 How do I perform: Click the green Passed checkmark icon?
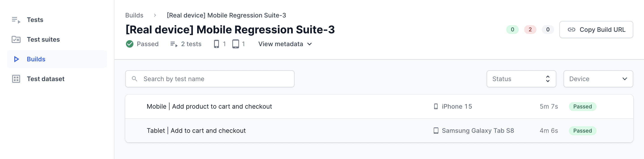(129, 44)
